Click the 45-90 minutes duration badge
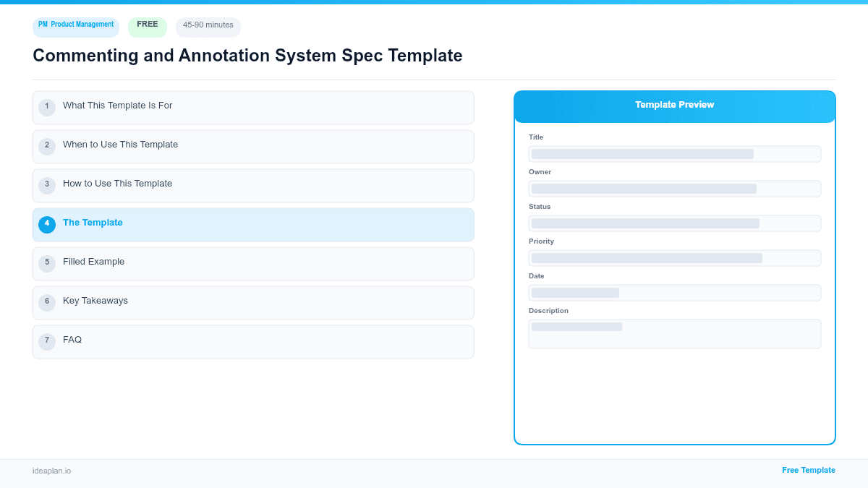 [208, 26]
